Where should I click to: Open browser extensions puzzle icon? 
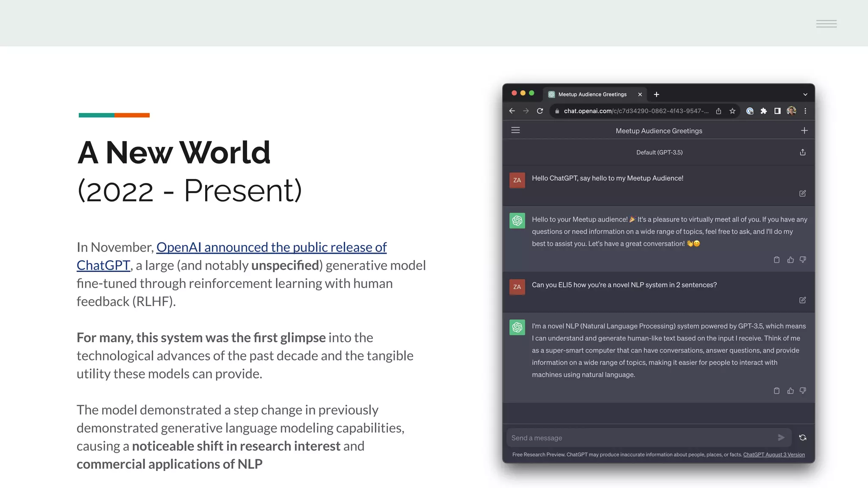(763, 111)
